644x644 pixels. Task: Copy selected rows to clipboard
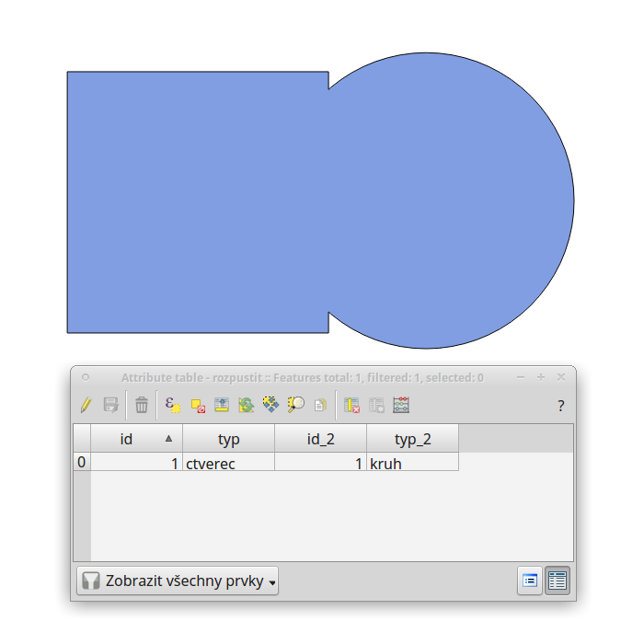[x=320, y=406]
